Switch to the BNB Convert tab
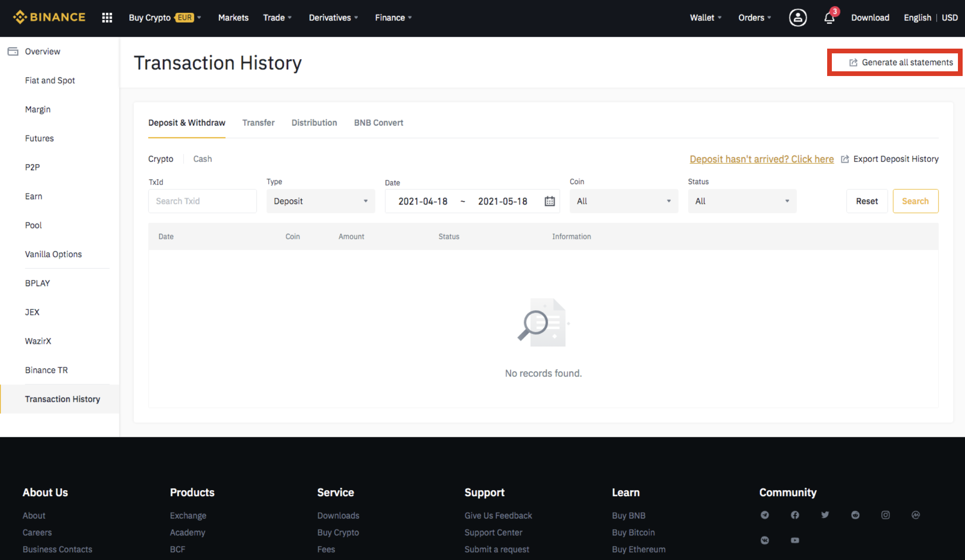Image resolution: width=965 pixels, height=560 pixels. (x=379, y=123)
